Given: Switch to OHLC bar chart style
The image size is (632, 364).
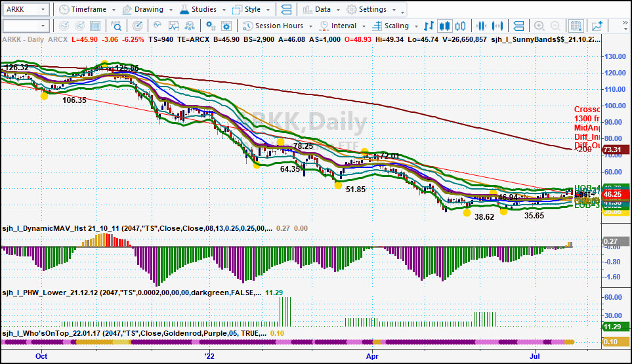Looking at the screenshot, I should [x=429, y=26].
